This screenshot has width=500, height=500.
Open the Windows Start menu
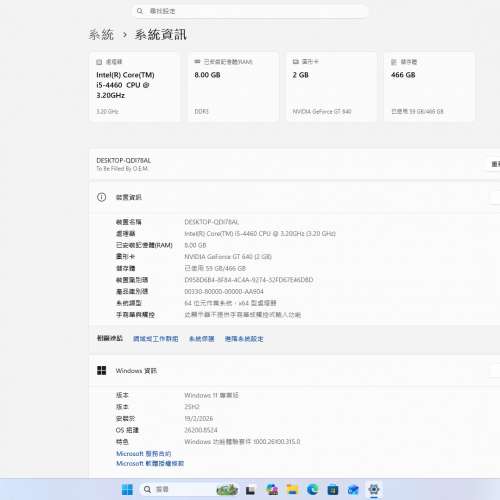click(127, 489)
